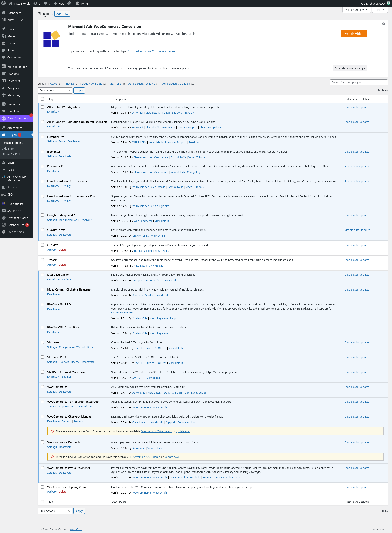The image size is (392, 533).
Task: Click the Elementor sidebar icon
Action: (x=4, y=104)
